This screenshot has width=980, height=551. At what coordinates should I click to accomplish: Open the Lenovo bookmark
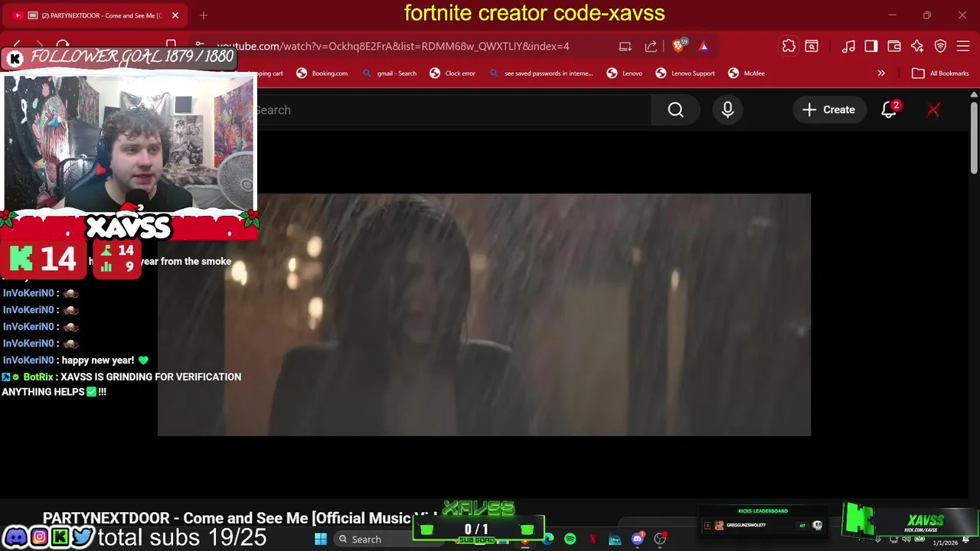click(x=624, y=73)
